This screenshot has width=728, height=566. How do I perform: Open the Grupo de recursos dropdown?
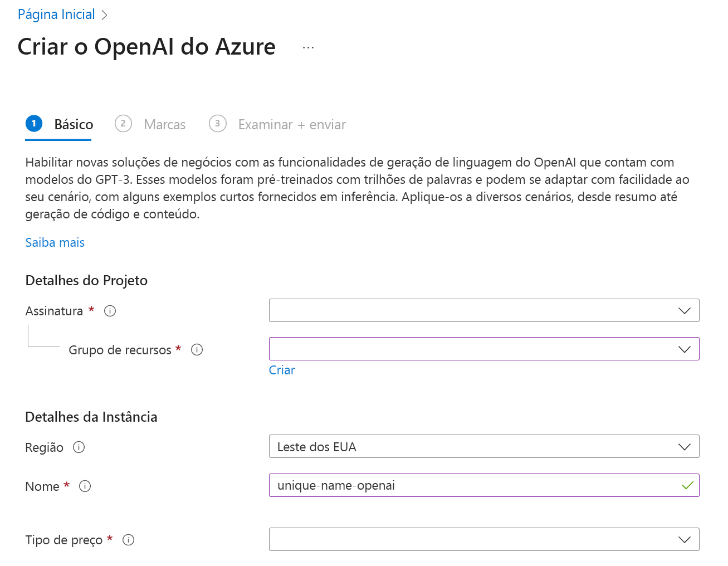click(484, 349)
